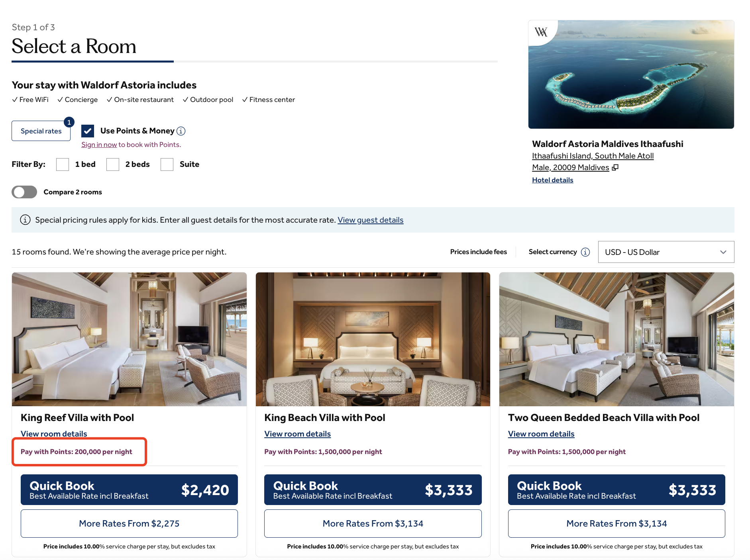Screen dimensions: 750x560
Task: Open the USD - US Dollar currency dropdown
Action: (x=666, y=252)
